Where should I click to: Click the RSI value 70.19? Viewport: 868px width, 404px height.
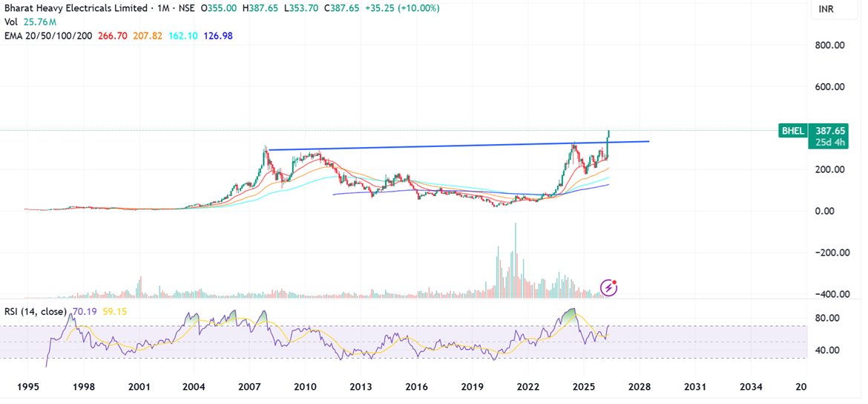pyautogui.click(x=84, y=311)
